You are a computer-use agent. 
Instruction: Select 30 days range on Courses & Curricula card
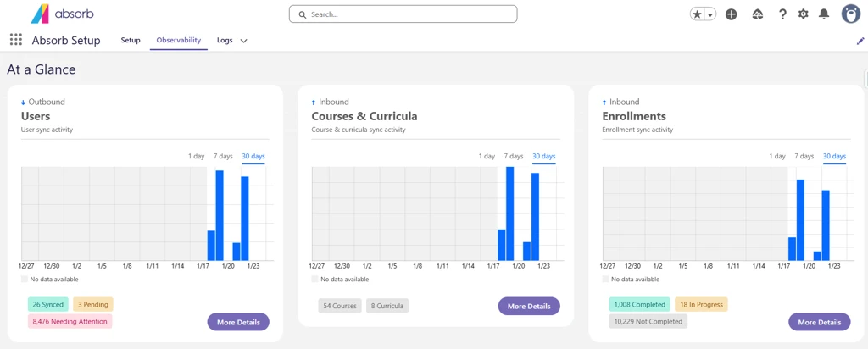point(544,157)
